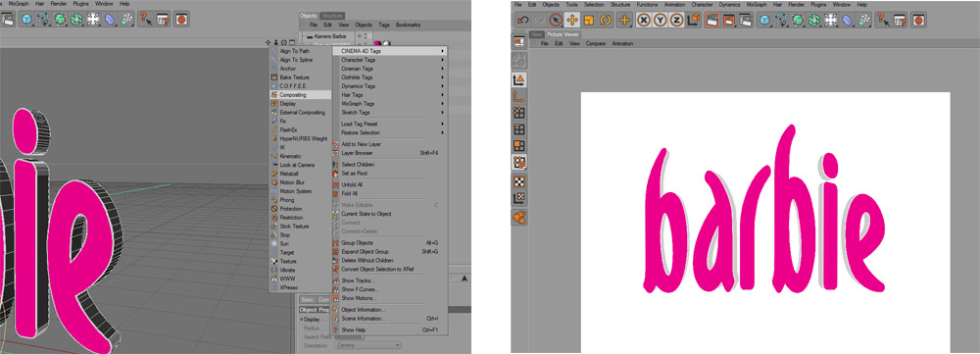Open the View tab beside Picture Viewer
This screenshot has width=980, height=354.
[x=536, y=34]
